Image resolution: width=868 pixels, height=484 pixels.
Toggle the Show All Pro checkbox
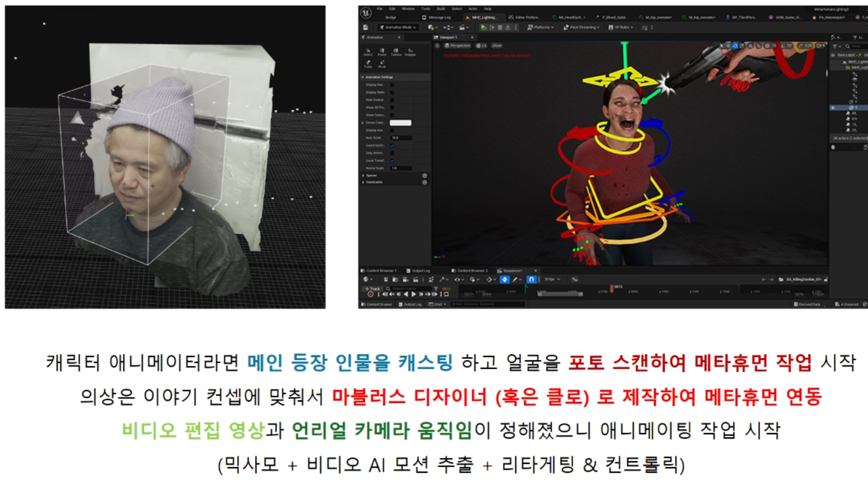[x=392, y=107]
